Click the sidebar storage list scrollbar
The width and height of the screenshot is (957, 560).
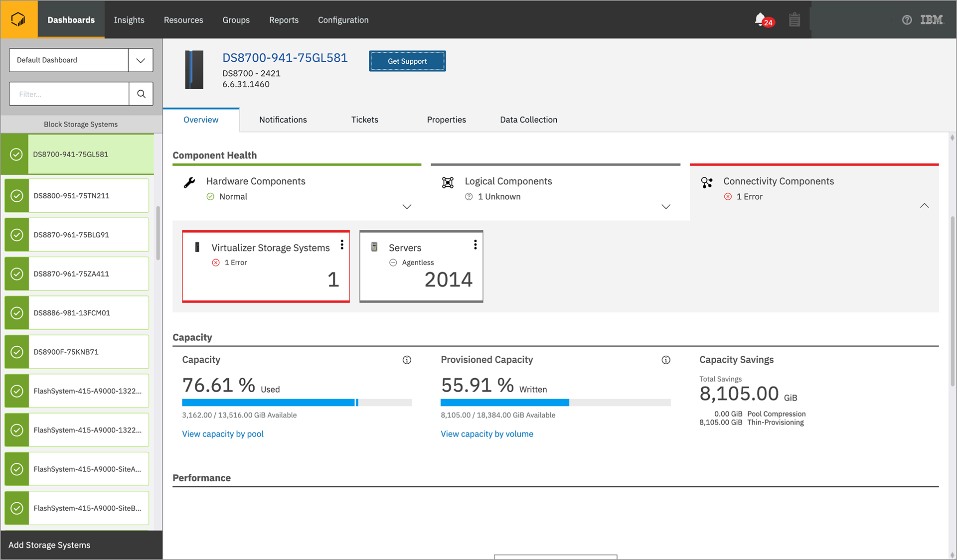[x=158, y=233]
